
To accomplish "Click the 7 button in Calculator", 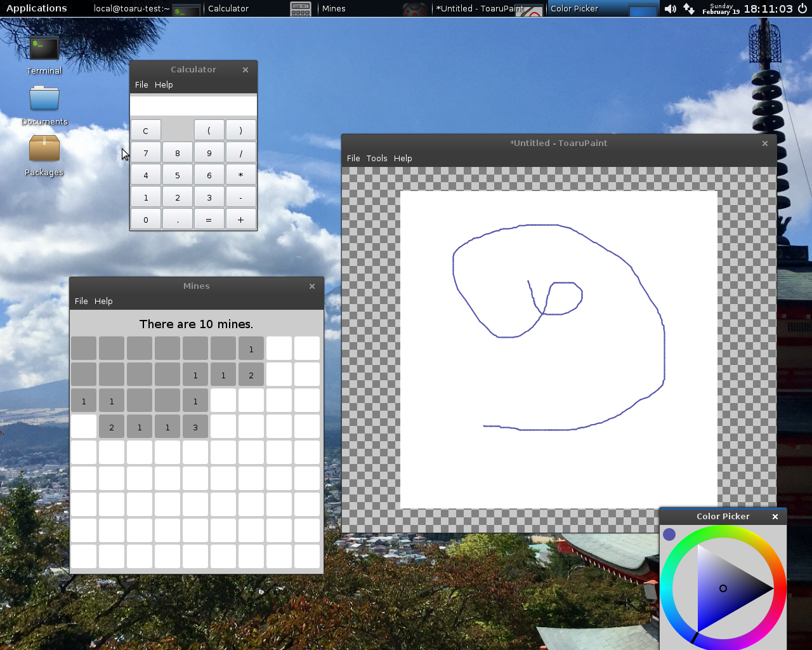I will point(146,153).
